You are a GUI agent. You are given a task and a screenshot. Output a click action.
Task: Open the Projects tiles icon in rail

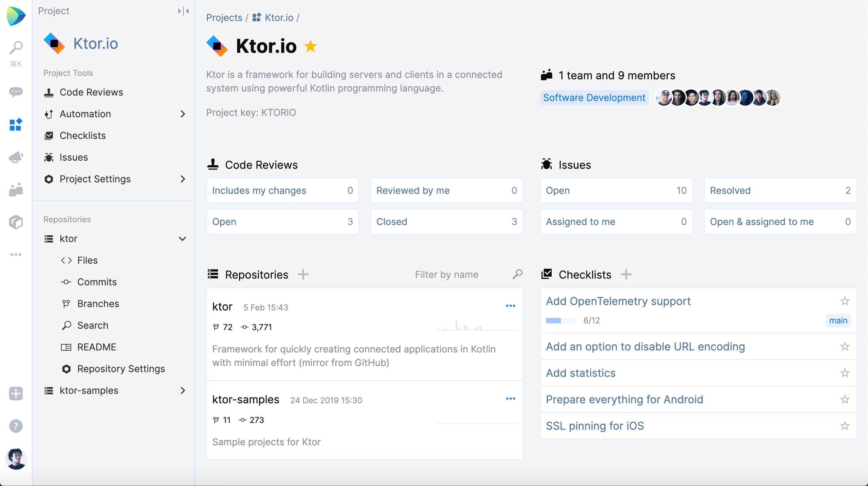pyautogui.click(x=16, y=124)
